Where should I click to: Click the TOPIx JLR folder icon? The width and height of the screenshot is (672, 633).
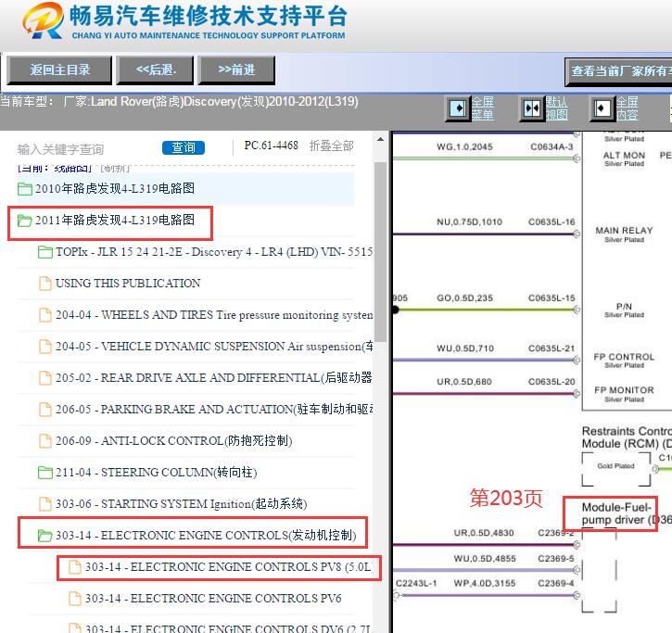(45, 252)
